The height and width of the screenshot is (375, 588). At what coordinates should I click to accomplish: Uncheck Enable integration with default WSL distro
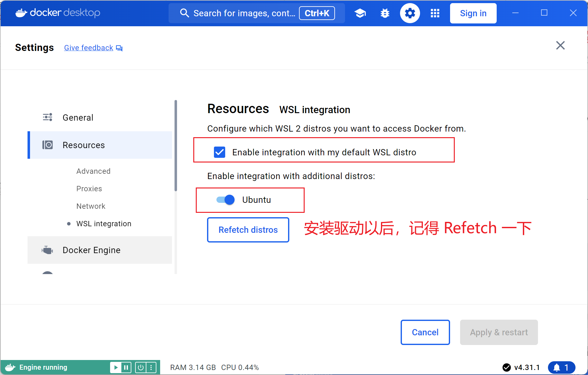pos(220,152)
